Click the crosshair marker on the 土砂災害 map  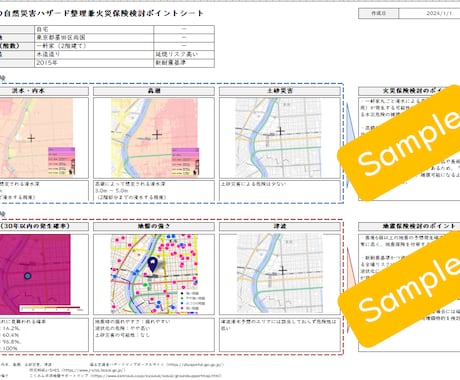(x=281, y=131)
